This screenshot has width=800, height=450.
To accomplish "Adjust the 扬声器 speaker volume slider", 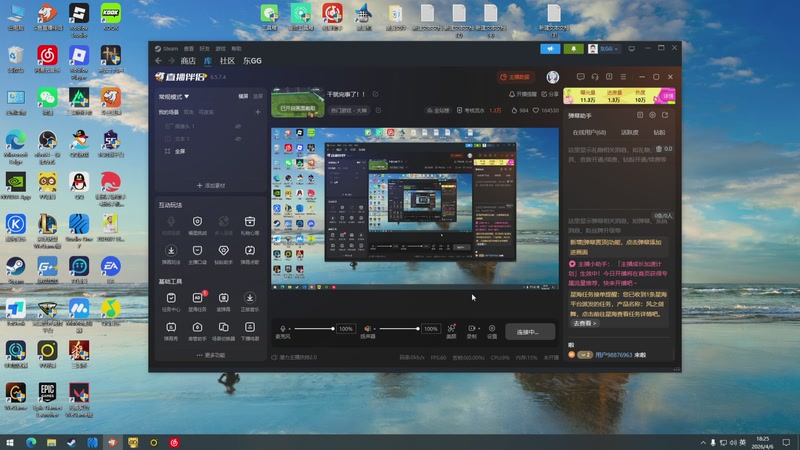I will (x=399, y=329).
